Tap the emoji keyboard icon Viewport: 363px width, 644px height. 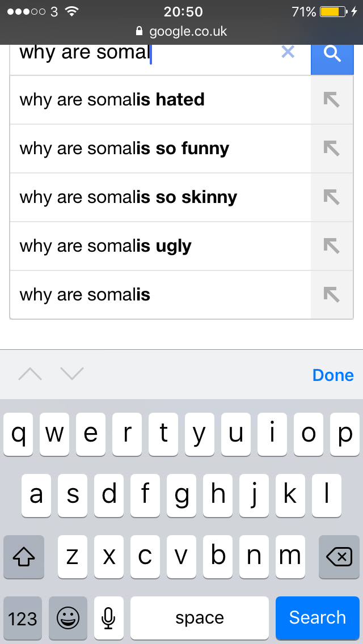pos(68,618)
